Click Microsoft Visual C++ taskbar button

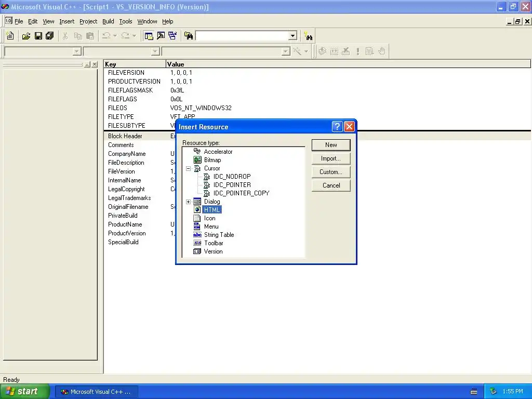[96, 392]
